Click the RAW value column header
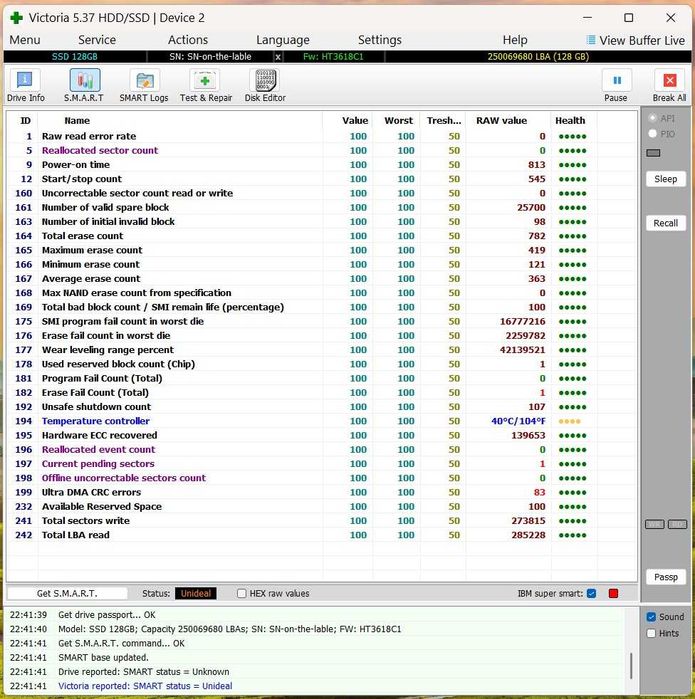Image resolution: width=695 pixels, height=699 pixels. pos(502,120)
